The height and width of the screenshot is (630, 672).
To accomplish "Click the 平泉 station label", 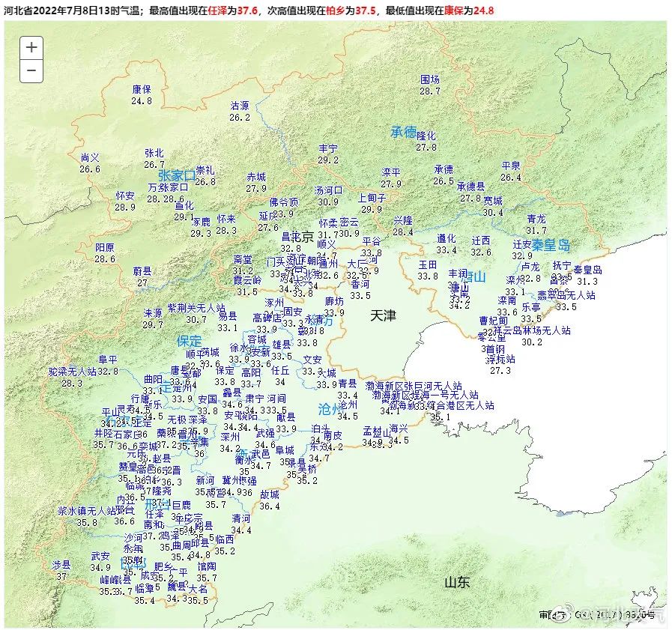I will (x=511, y=171).
